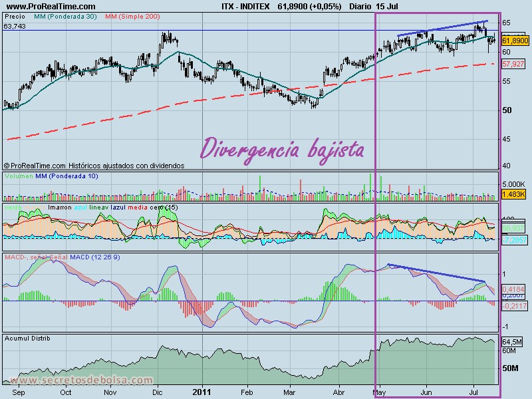Click the yellow 61,8900 price tag
Viewport: 532px width, 399px height.
point(515,41)
